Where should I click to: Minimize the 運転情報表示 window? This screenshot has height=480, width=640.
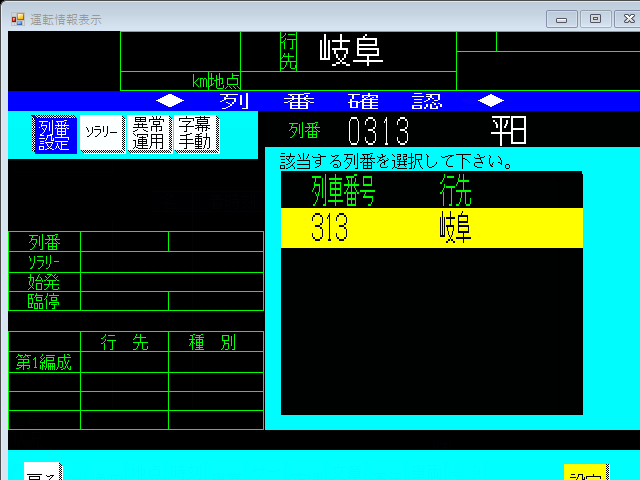[562, 19]
